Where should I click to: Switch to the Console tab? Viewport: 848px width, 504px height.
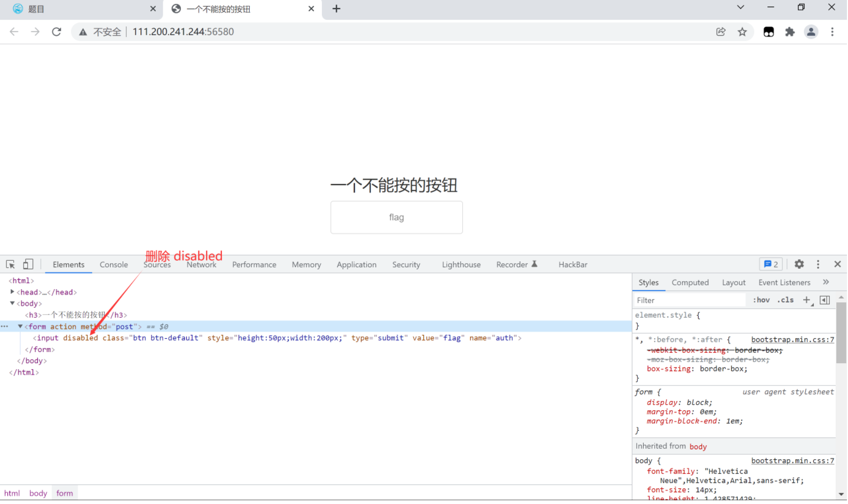114,265
